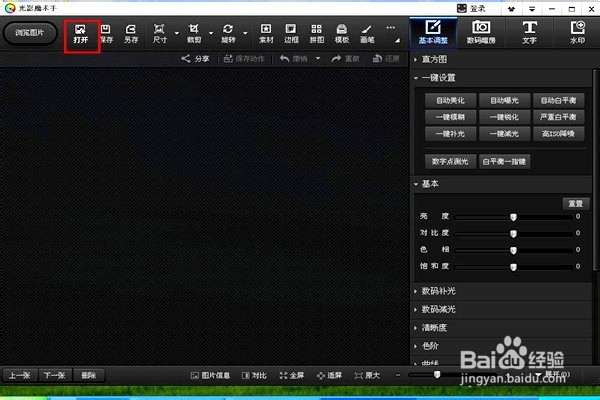Open the 模板 (Template) tool

342,34
